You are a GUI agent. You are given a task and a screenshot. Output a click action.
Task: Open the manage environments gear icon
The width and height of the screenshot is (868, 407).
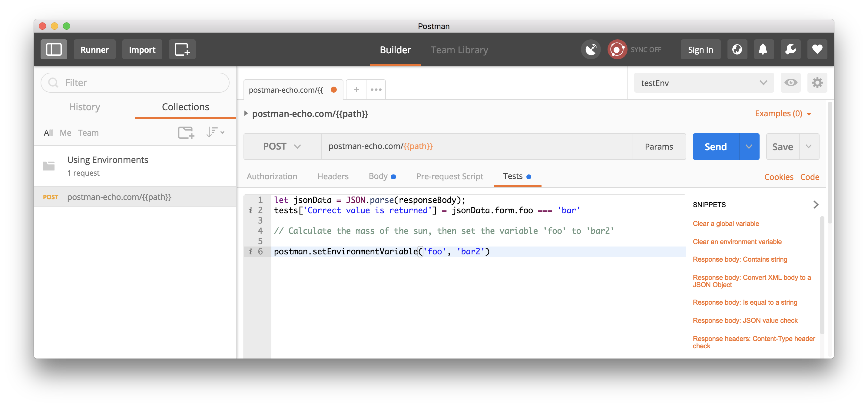pos(817,83)
